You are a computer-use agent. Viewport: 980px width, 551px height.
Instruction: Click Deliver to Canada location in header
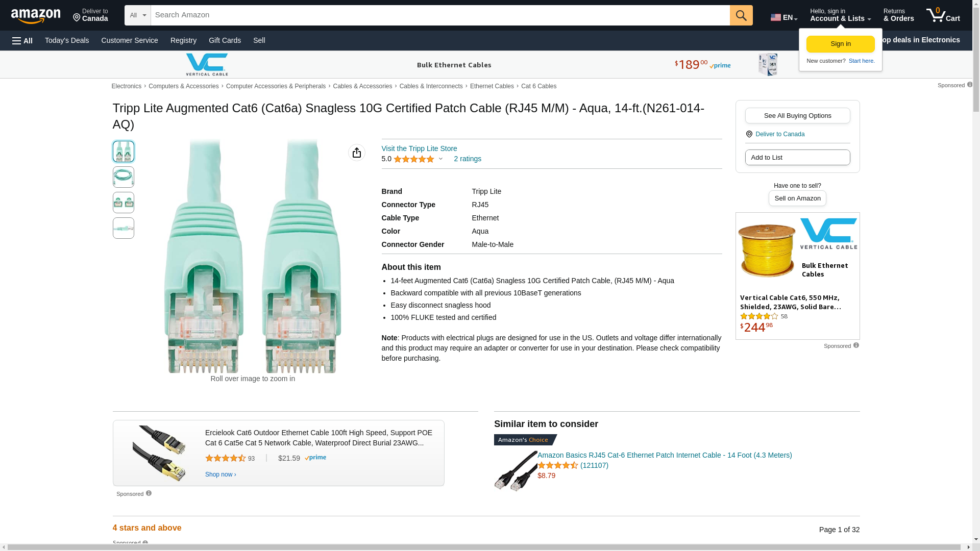point(90,15)
